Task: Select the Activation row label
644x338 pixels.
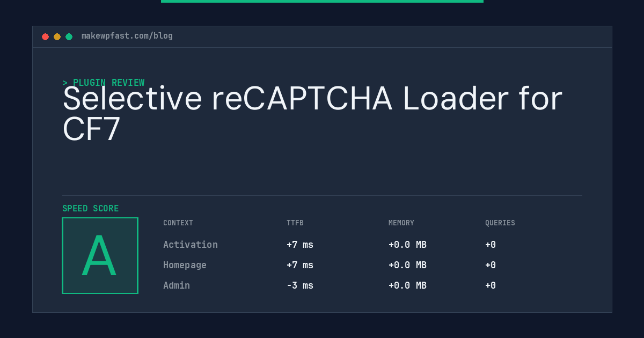Action: (191, 245)
